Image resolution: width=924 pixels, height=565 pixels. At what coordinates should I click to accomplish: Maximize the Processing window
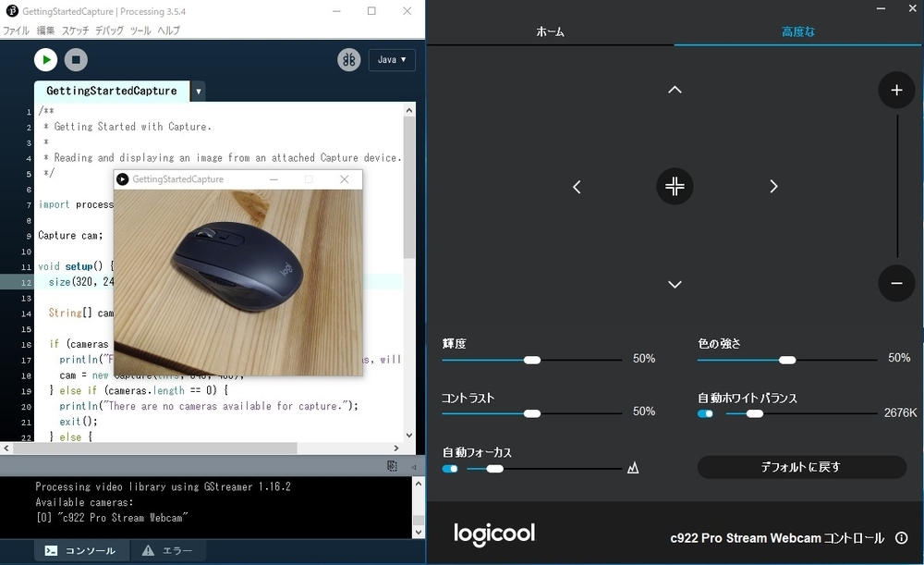pyautogui.click(x=371, y=10)
